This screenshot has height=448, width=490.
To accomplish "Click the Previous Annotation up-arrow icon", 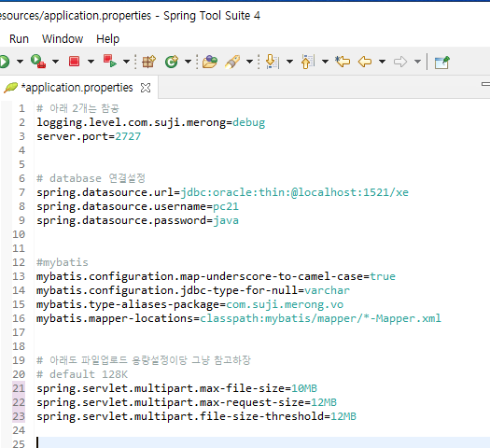I will [x=308, y=62].
